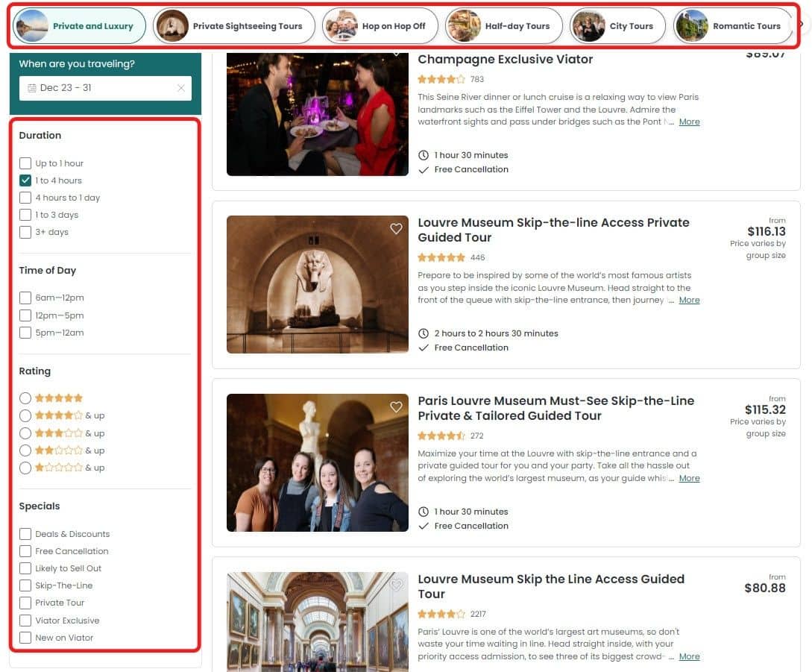
Task: Open Louvre Museum Skip the Line Access Guided Tour
Action: 551,586
